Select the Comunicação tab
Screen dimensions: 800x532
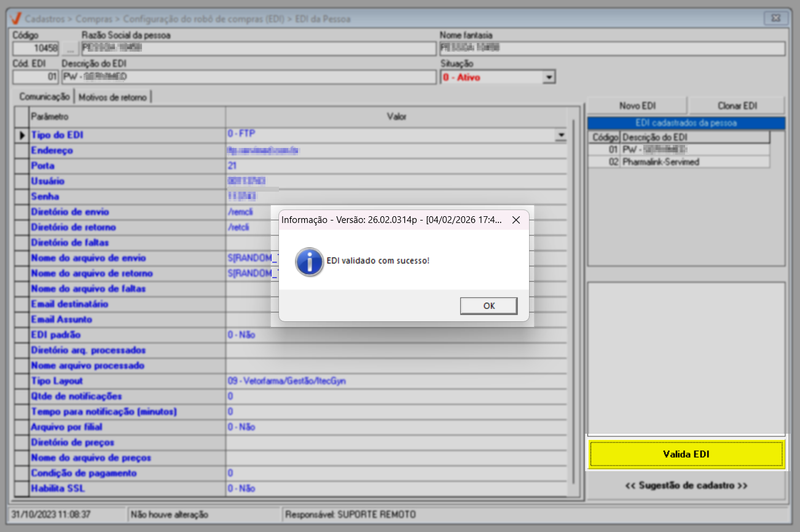pyautogui.click(x=44, y=96)
